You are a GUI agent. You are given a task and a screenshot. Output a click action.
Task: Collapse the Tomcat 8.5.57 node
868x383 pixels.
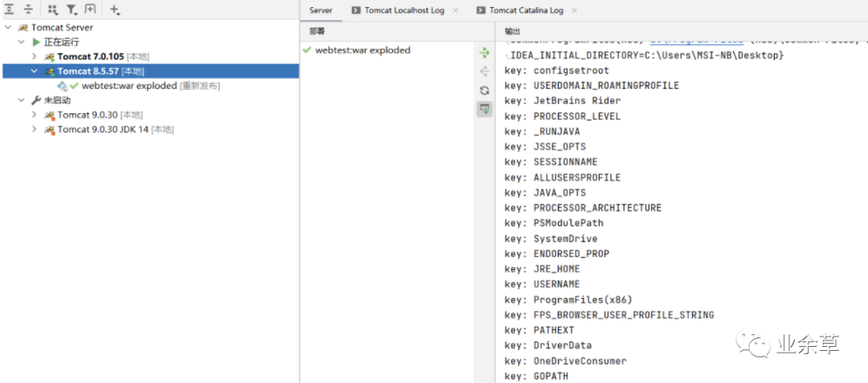(x=35, y=71)
